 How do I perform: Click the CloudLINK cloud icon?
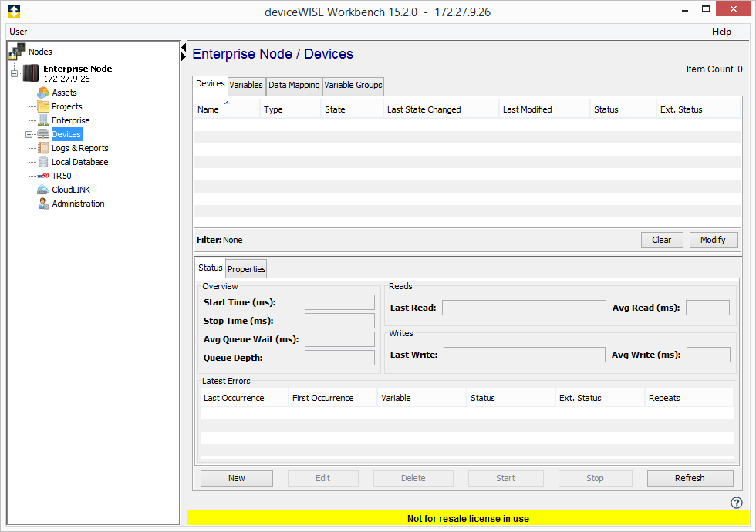tap(43, 190)
